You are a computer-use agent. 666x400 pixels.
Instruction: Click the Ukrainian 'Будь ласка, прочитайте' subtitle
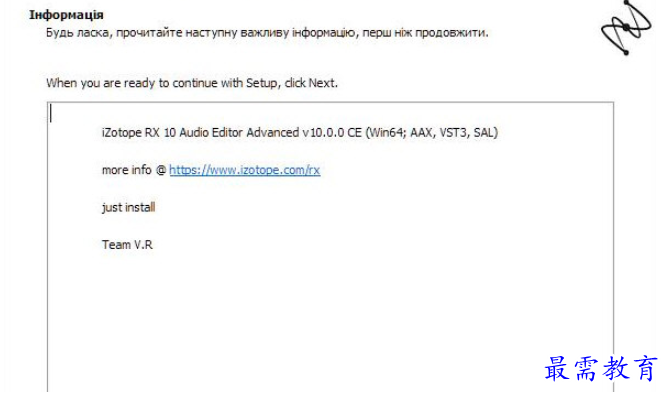(267, 33)
